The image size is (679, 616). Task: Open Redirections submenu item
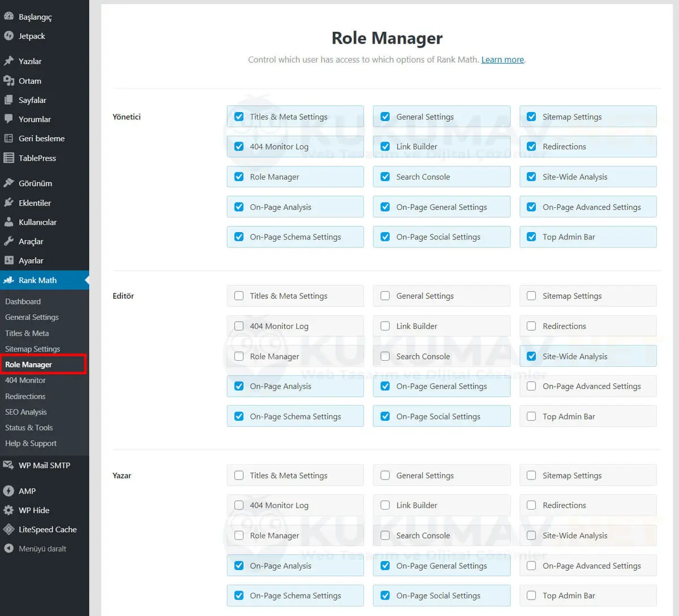pos(25,396)
